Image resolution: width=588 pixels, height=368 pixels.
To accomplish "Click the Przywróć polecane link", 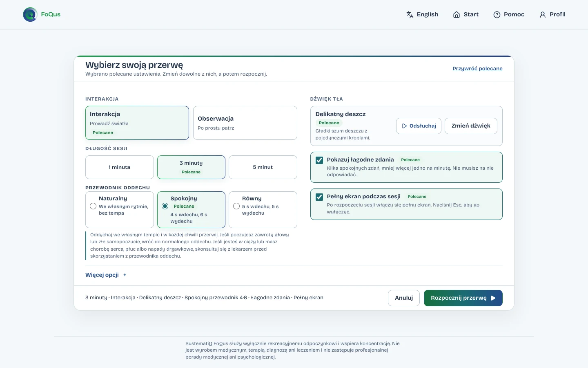I will tap(477, 69).
